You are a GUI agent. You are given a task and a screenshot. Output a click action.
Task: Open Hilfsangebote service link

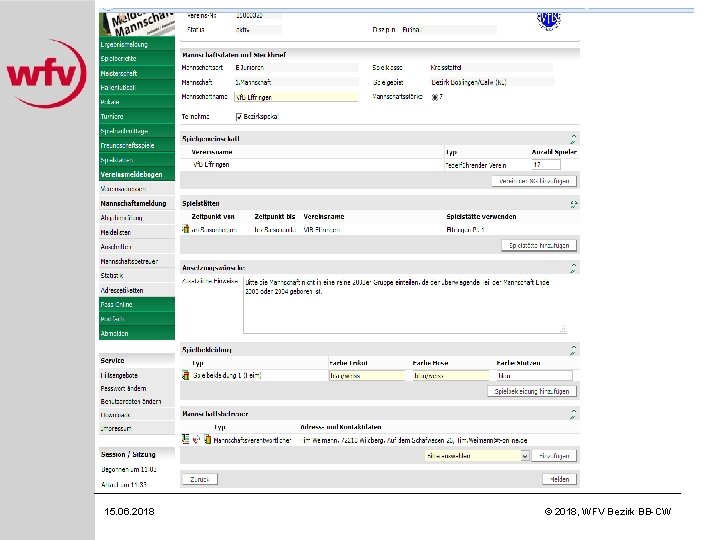coord(119,375)
